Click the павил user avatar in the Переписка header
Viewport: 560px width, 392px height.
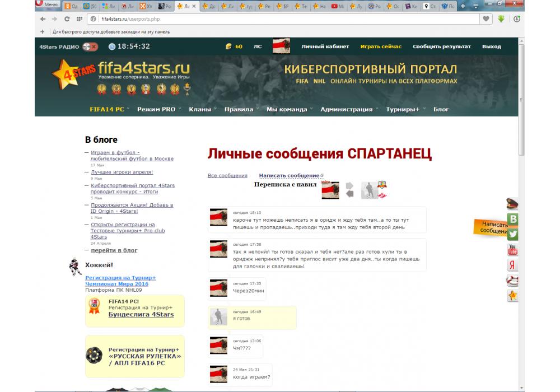coord(369,190)
